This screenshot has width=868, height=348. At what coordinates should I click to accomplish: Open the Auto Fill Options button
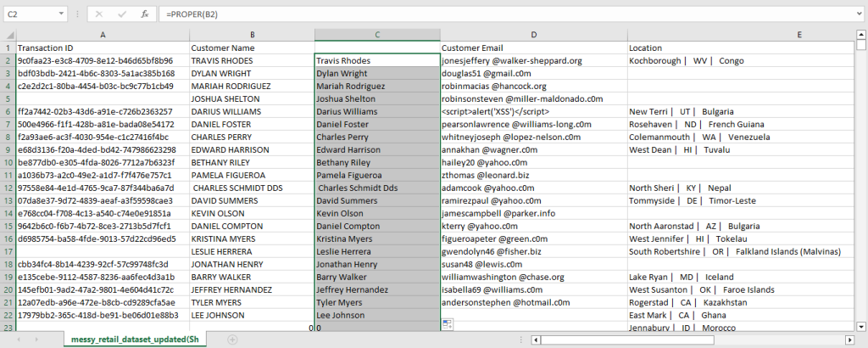point(448,325)
